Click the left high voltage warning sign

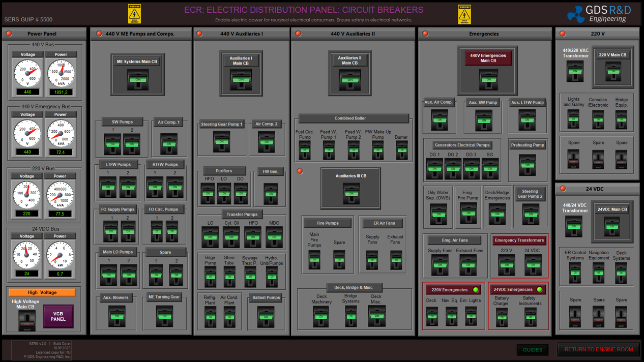(x=134, y=14)
